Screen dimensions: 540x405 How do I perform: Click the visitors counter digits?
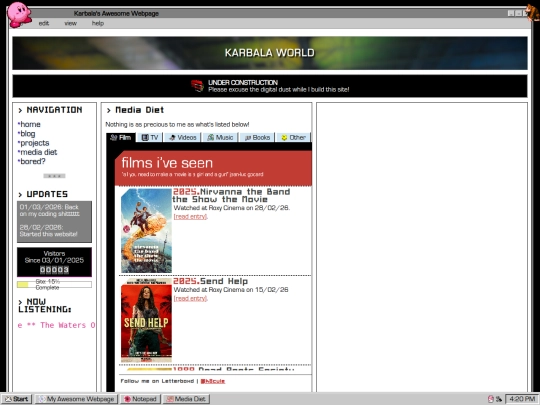pos(54,270)
